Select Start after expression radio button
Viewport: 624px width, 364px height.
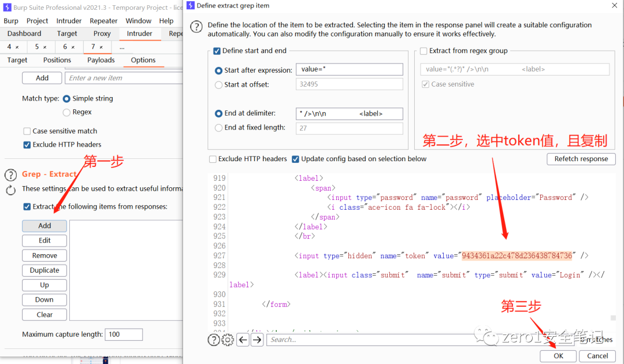click(x=218, y=70)
